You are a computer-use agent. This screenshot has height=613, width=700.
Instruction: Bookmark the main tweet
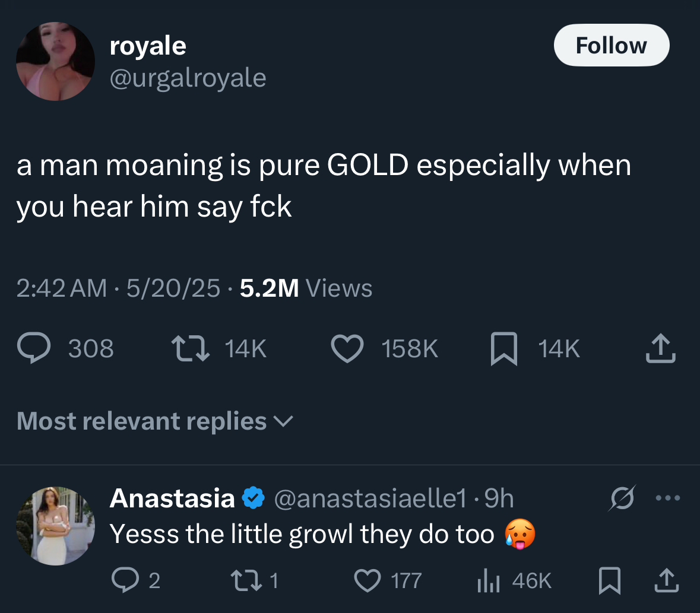coord(503,348)
